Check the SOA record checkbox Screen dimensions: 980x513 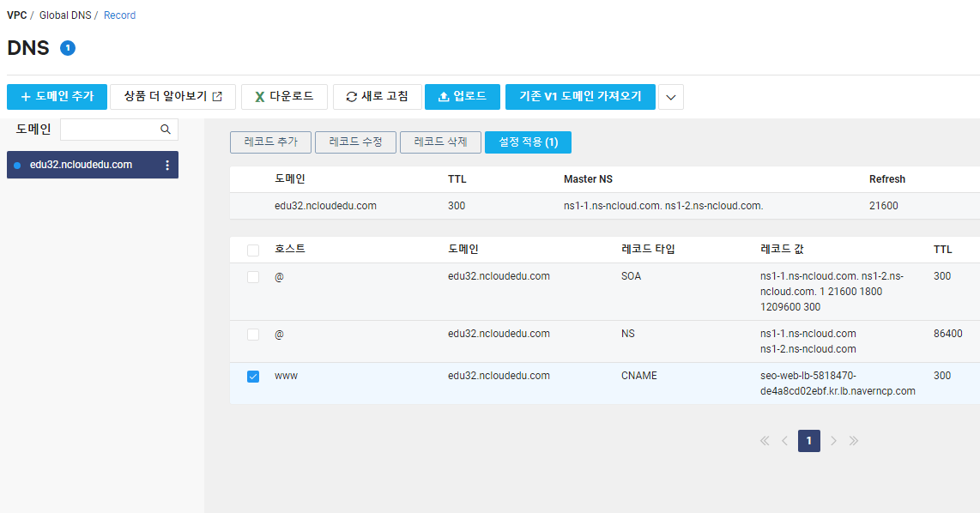point(253,277)
